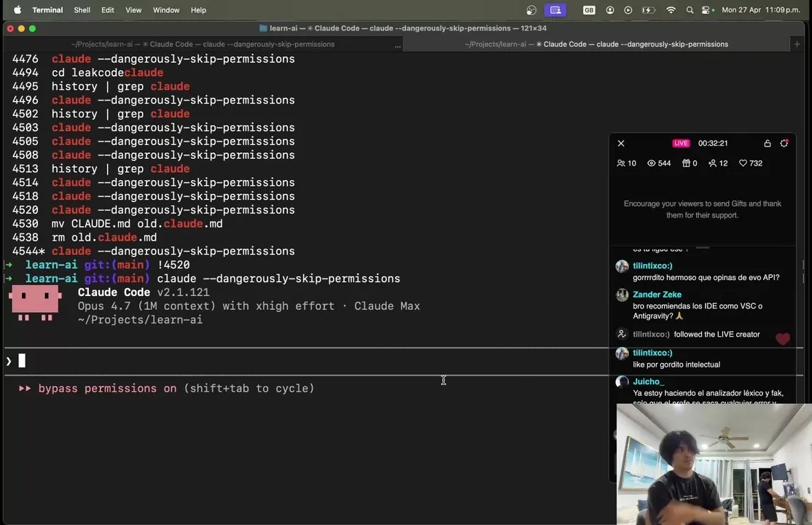Show the 10 current viewers list
Screen dimensions: 812x525
click(626, 163)
